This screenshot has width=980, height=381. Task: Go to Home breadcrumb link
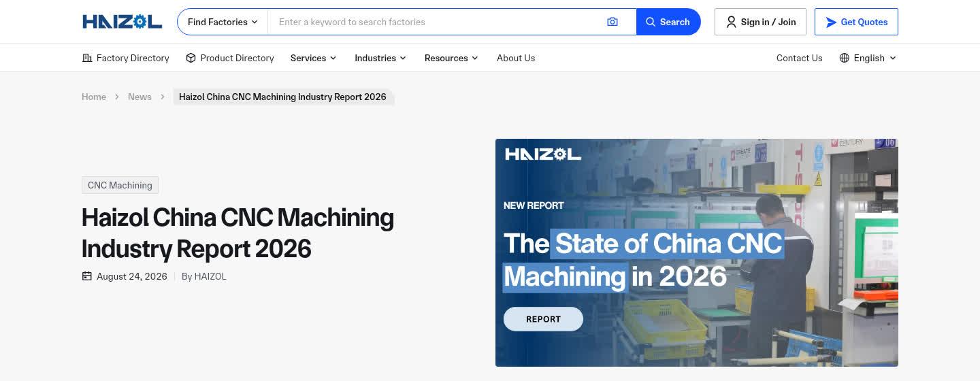tap(94, 97)
